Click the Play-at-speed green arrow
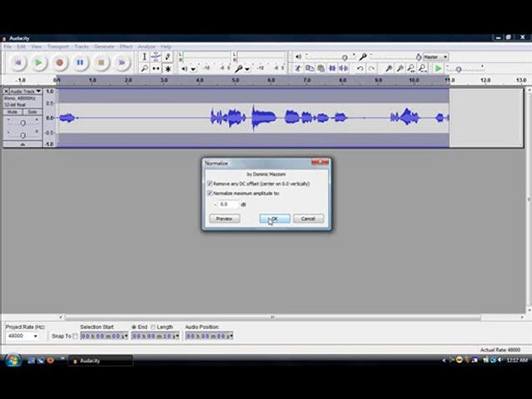This screenshot has height=399, width=532. 438,69
